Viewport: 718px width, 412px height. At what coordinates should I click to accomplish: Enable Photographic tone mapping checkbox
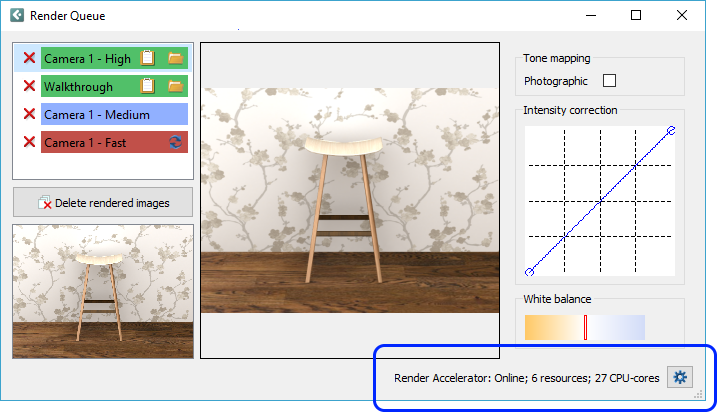click(x=609, y=81)
